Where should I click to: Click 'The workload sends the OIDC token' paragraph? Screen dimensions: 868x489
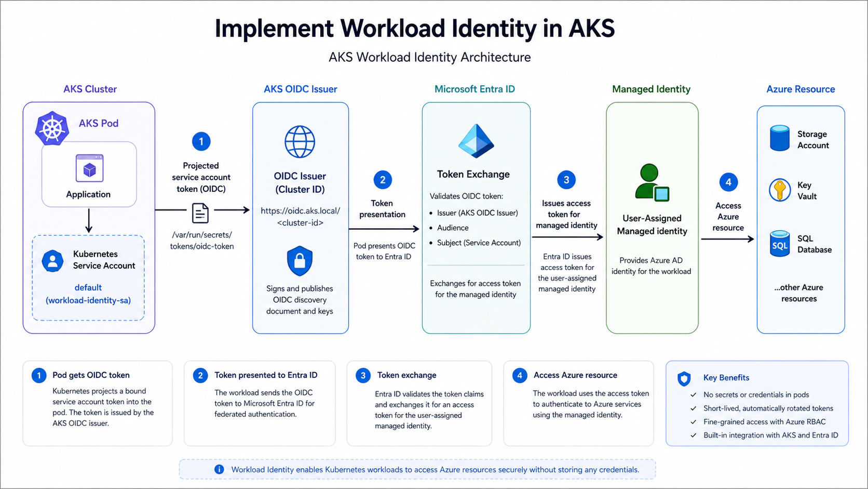tap(264, 403)
